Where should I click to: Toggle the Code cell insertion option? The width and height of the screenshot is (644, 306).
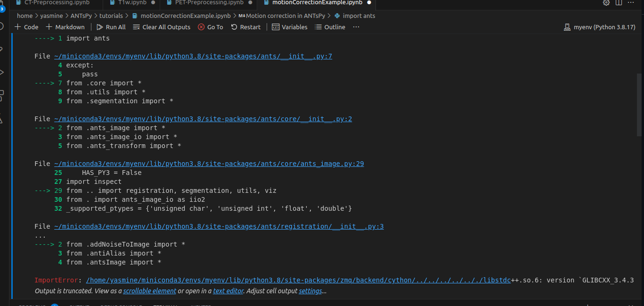coord(26,27)
